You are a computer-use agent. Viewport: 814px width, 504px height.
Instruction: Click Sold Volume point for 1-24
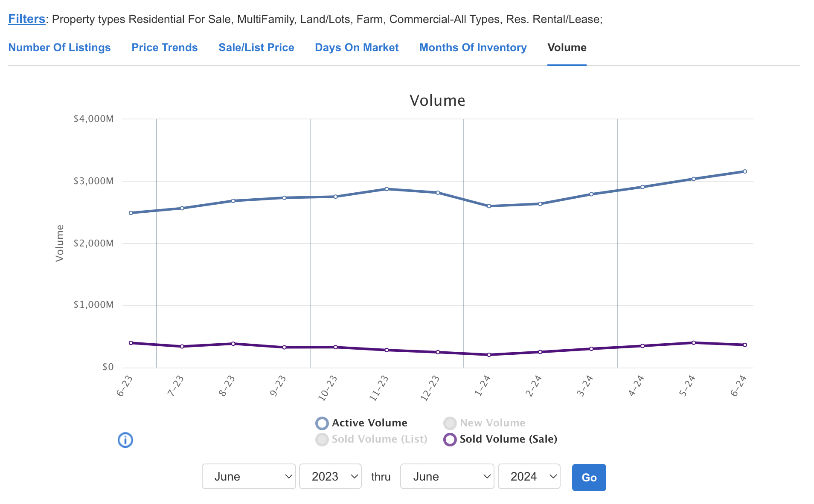click(x=489, y=355)
